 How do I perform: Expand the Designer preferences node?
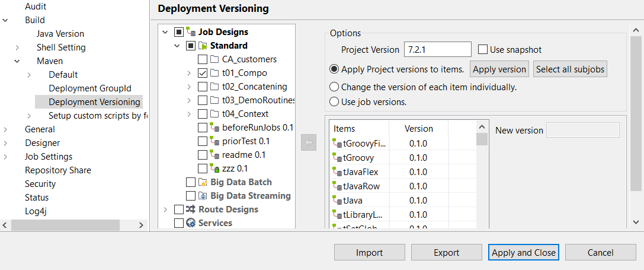click(5, 143)
